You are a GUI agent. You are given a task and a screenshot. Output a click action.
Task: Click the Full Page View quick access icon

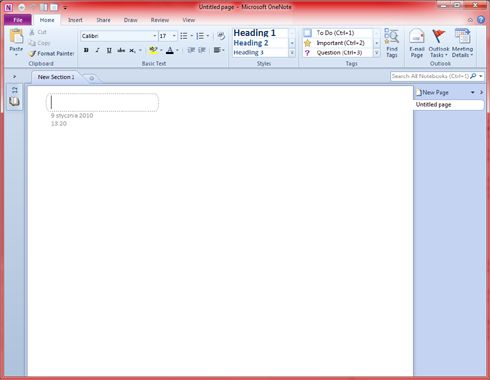[54, 7]
